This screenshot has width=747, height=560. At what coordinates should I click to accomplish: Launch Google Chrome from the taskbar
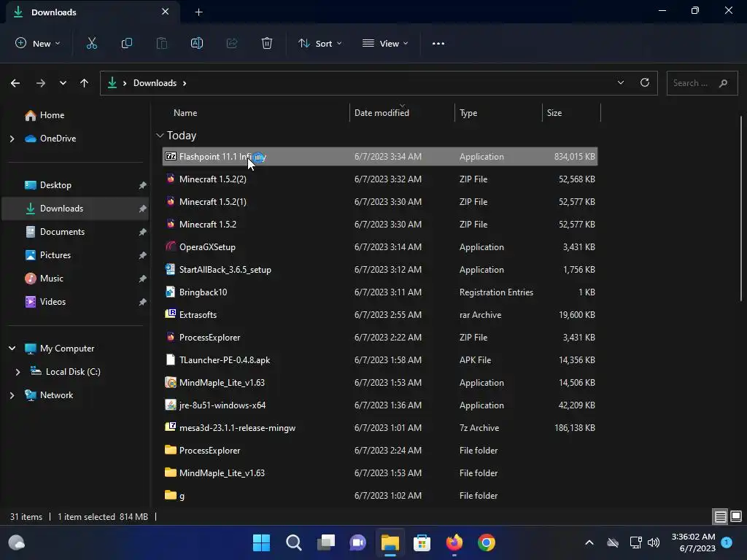click(487, 542)
